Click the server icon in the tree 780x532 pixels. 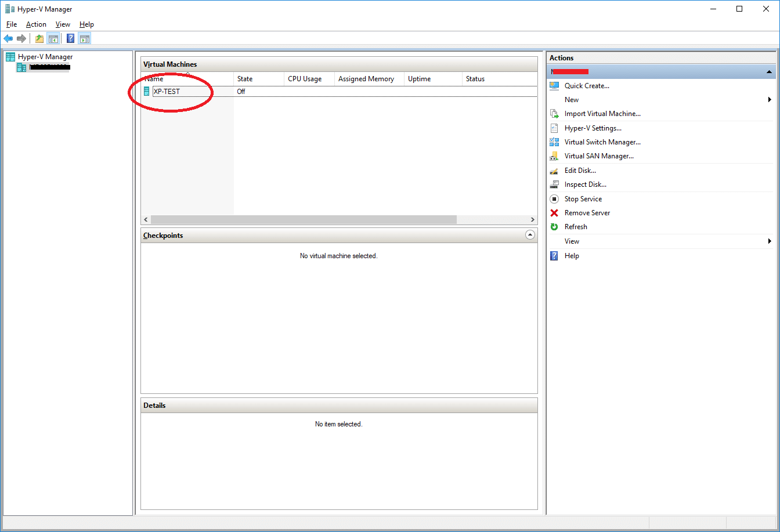click(21, 67)
